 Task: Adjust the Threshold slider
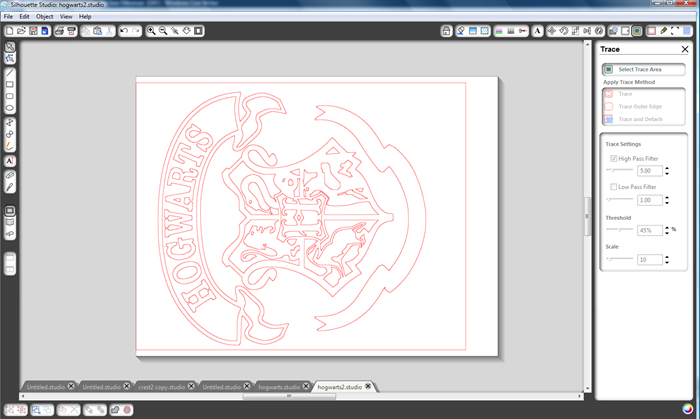(620, 229)
